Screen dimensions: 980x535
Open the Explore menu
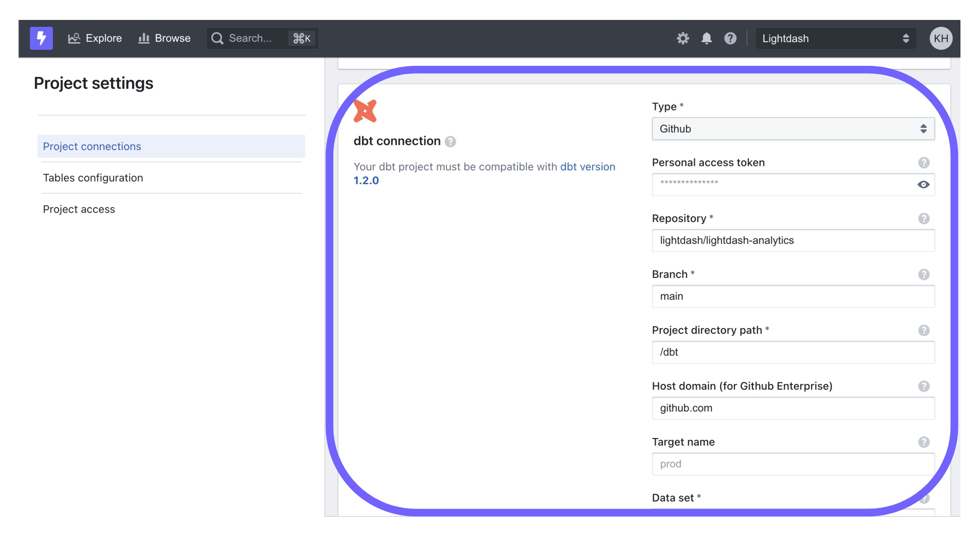(x=95, y=38)
